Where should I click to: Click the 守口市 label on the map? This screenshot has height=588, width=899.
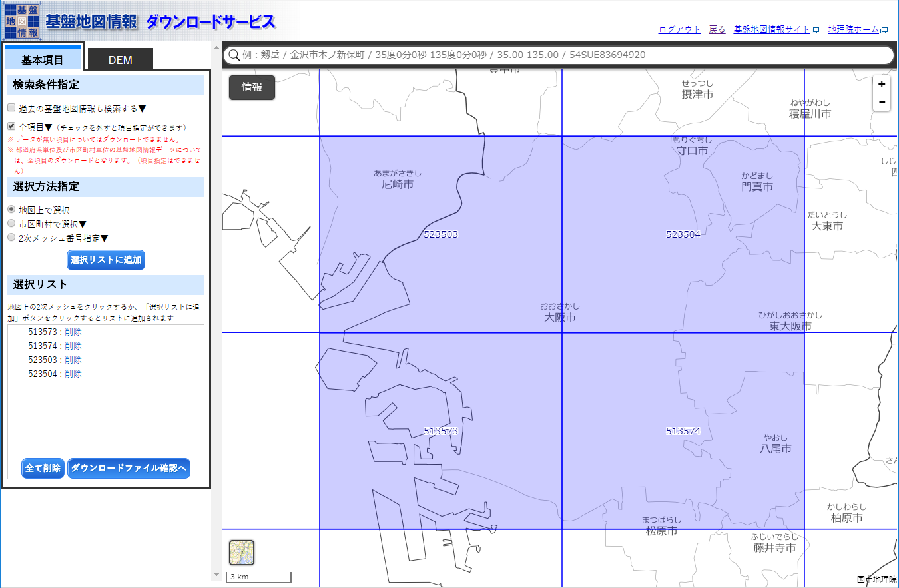[692, 151]
